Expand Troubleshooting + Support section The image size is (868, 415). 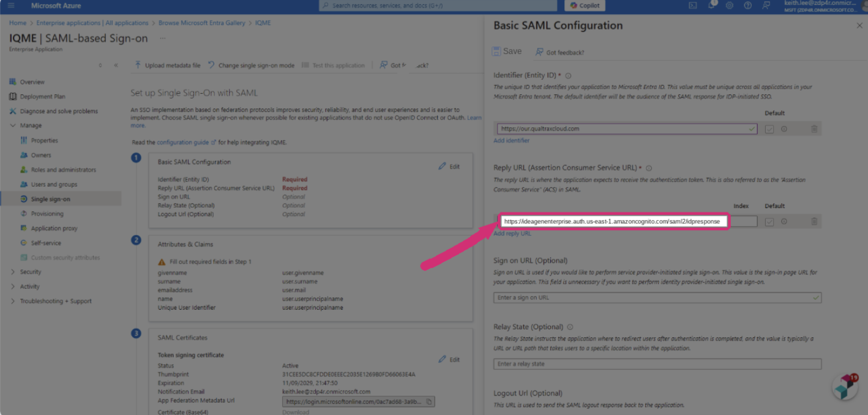56,301
